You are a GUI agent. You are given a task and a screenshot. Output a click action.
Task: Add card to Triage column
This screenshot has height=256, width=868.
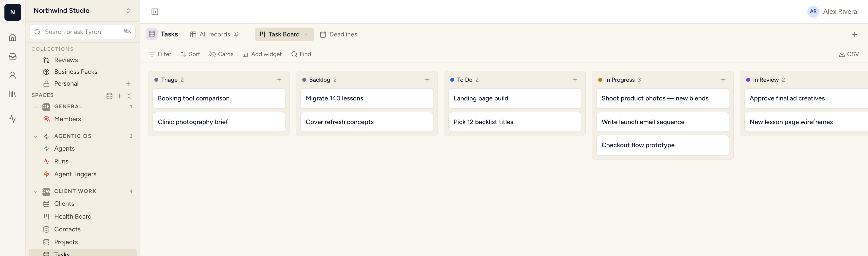coord(279,80)
